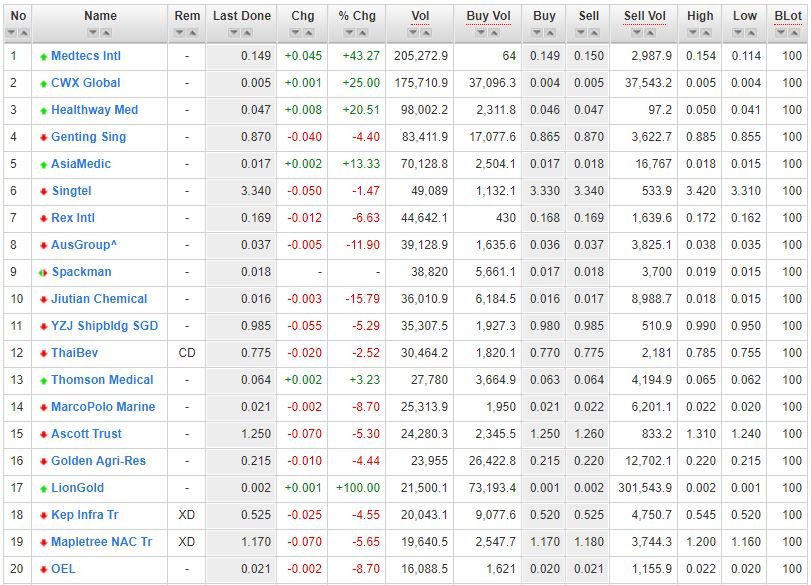Sort No column ascending arrow
This screenshot has width=811, height=585.
coord(24,33)
